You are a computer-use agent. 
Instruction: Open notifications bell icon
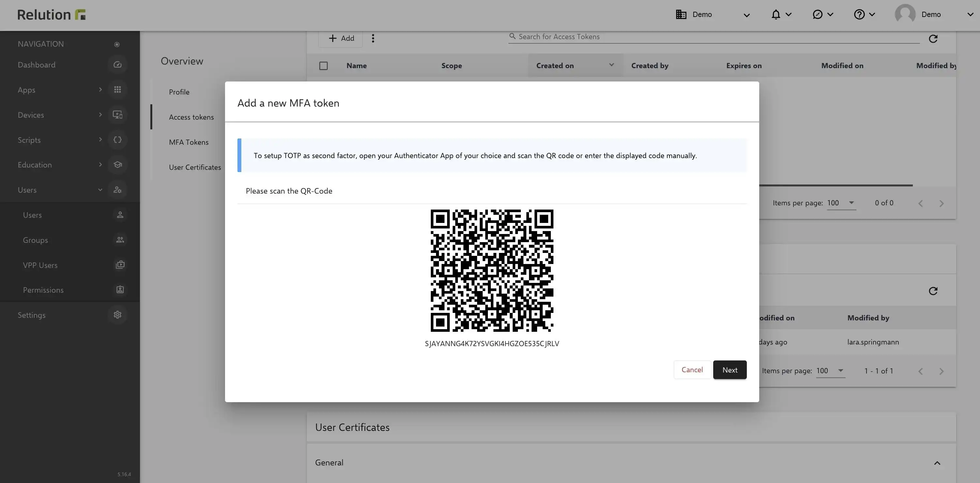pos(776,14)
